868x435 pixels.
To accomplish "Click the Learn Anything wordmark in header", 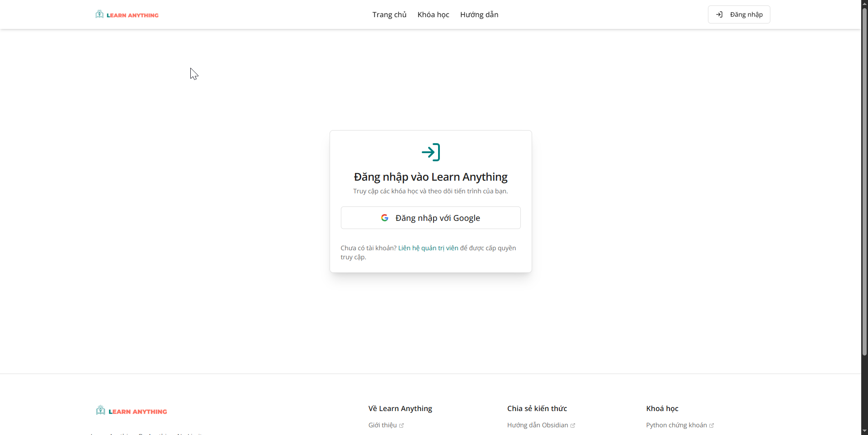I will click(x=132, y=15).
